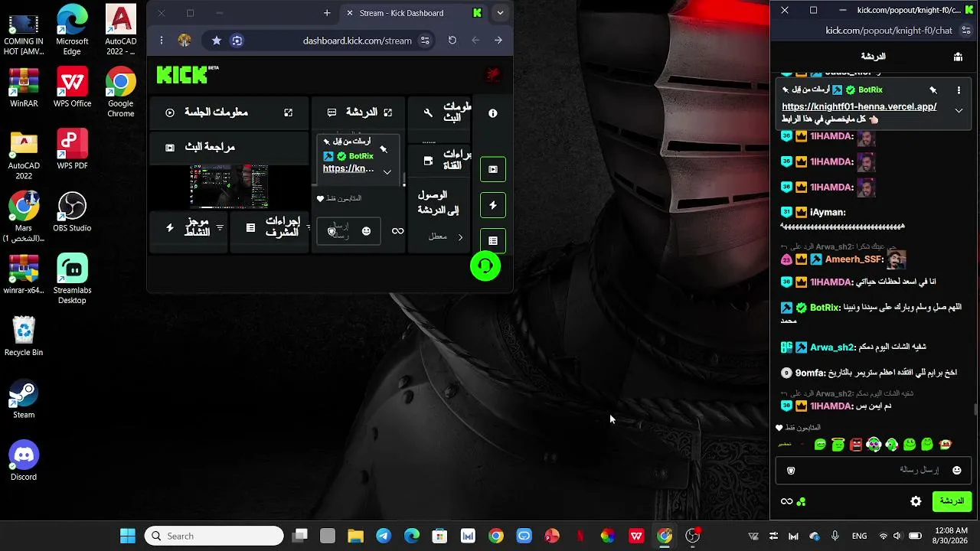980x551 pixels.
Task: Switch ENG input language in system tray
Action: (x=859, y=536)
